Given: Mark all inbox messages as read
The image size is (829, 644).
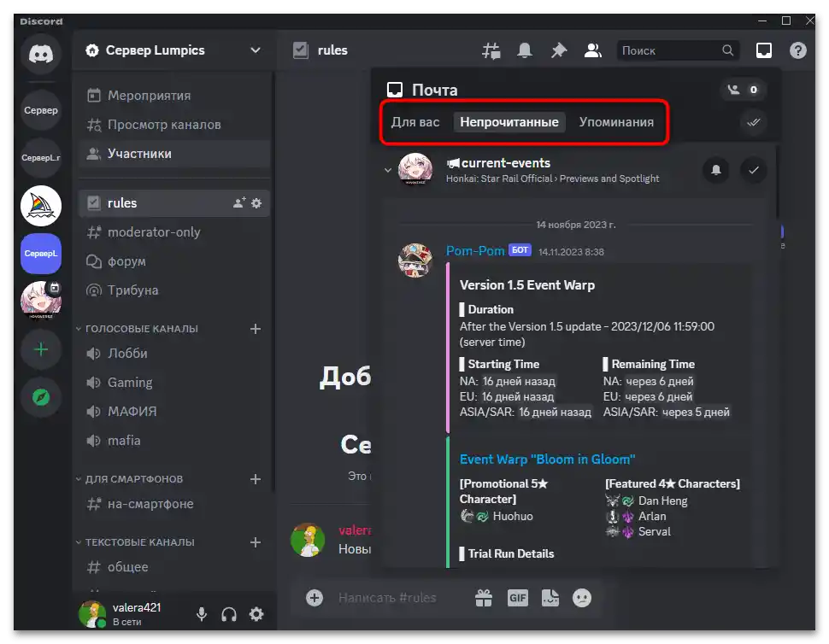Looking at the screenshot, I should (754, 122).
